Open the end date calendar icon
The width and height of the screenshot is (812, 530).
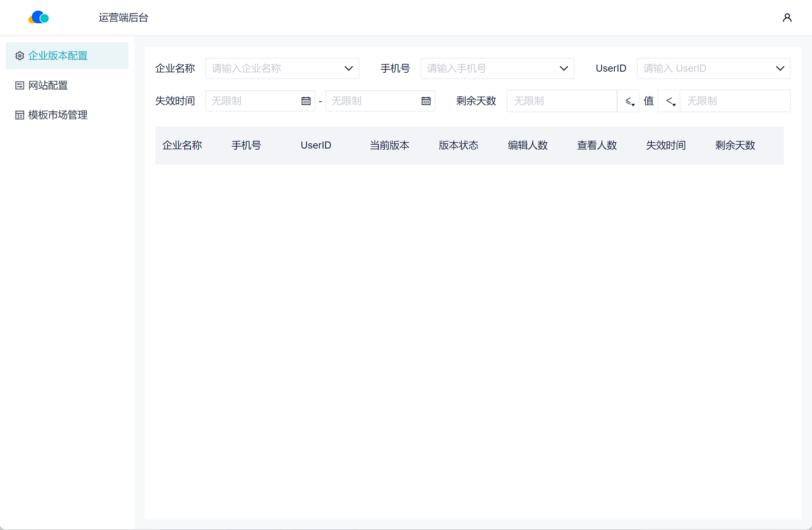point(426,101)
